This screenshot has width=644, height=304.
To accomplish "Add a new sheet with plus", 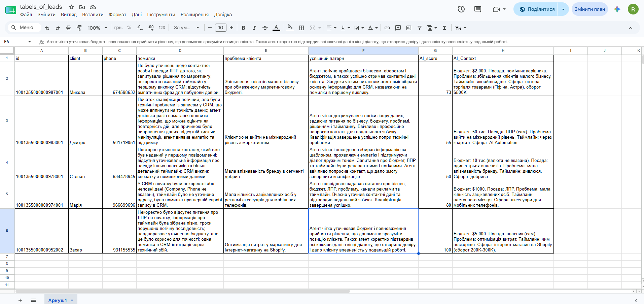I will pyautogui.click(x=20, y=300).
